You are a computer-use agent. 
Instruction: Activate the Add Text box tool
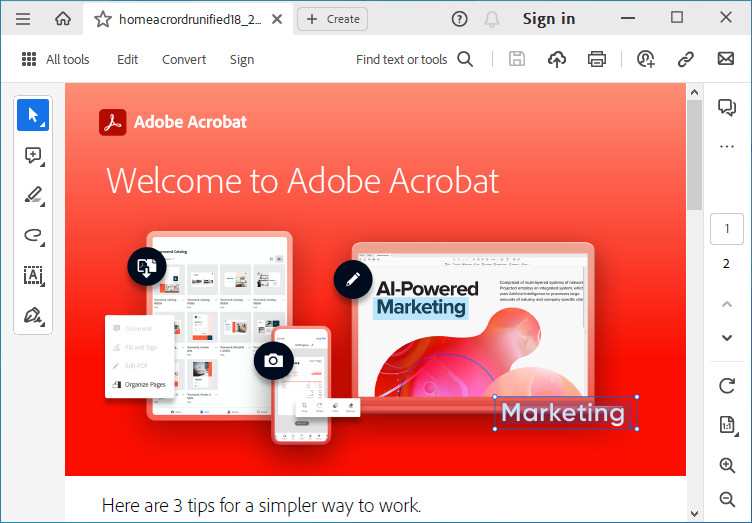33,276
